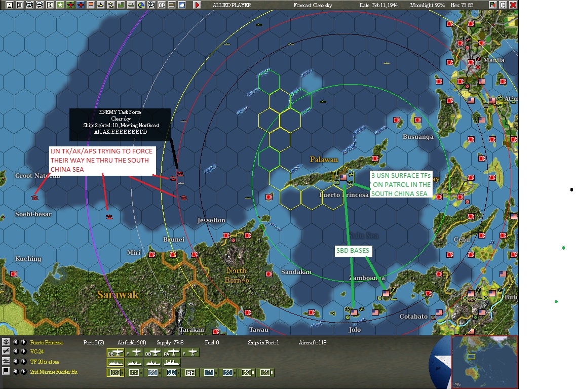Open the OP operations toolbar icon

(x=161, y=5)
